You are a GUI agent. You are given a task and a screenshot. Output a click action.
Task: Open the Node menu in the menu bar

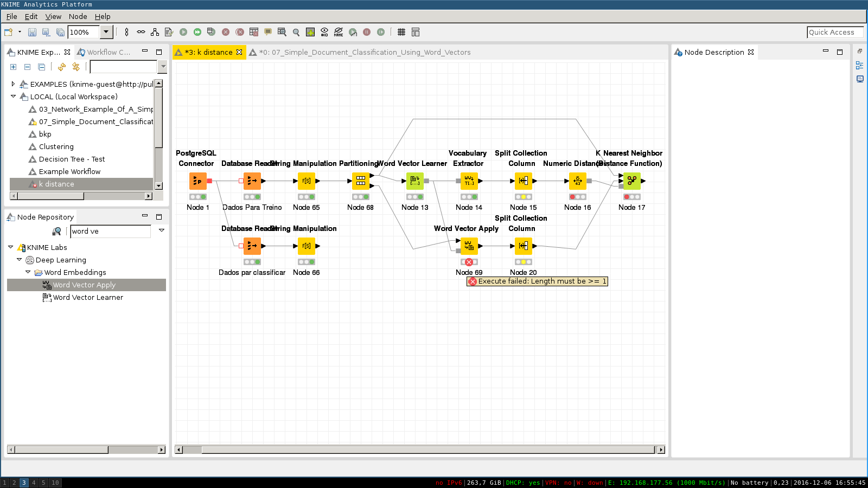(78, 16)
